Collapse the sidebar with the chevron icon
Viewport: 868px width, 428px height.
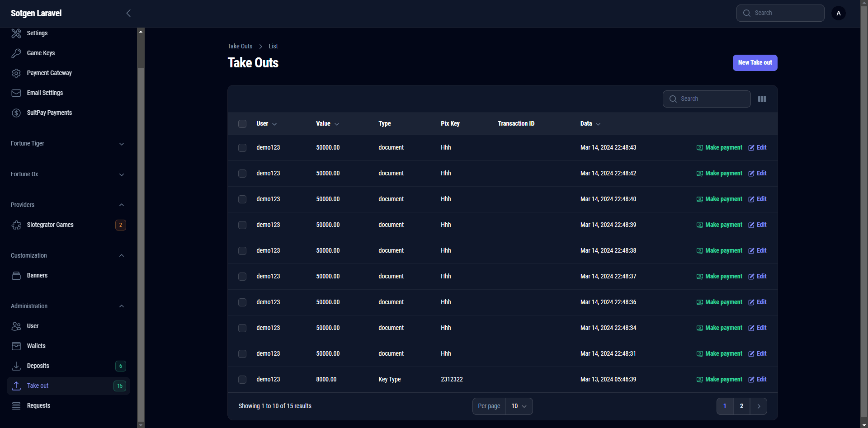click(x=128, y=13)
